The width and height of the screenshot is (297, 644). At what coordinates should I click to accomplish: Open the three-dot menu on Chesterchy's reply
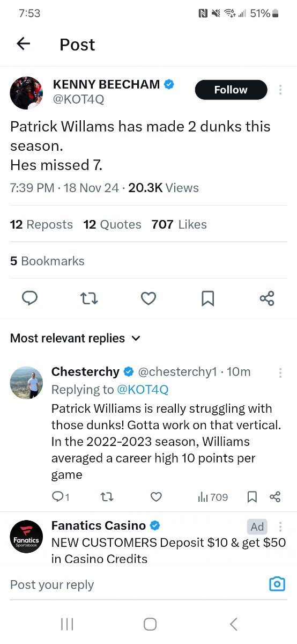point(280,372)
